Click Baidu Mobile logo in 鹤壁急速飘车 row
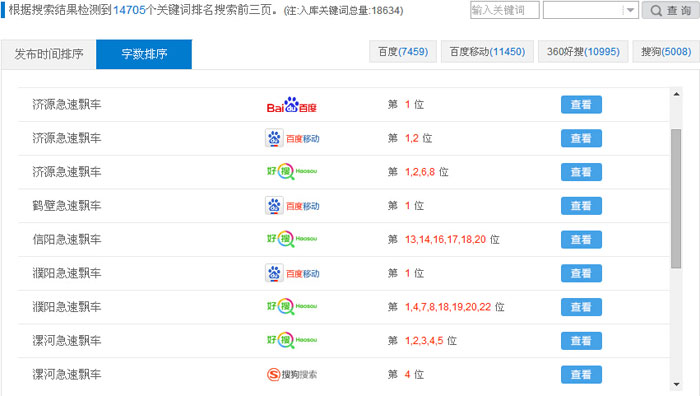 point(292,206)
